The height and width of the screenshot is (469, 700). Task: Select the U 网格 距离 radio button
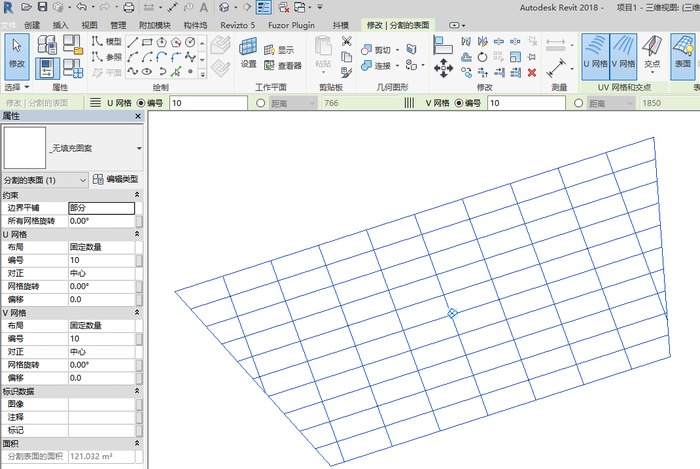(261, 103)
